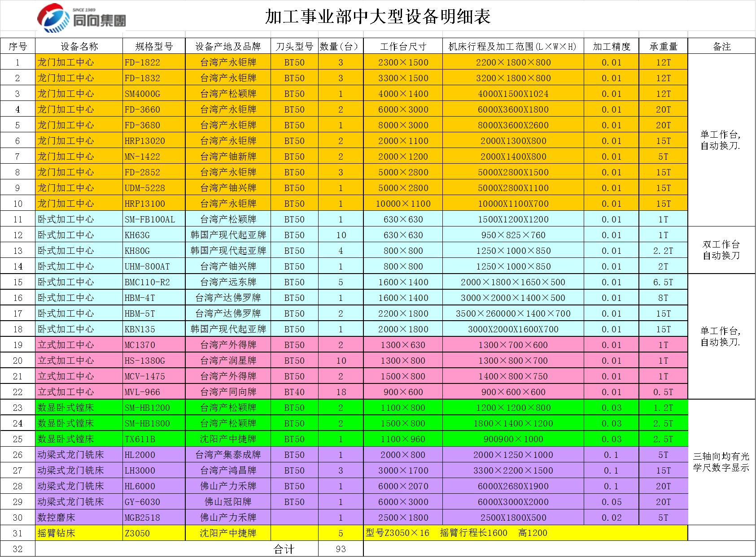Click the load cell 6.5T
This screenshot has width=756, height=557.
[663, 282]
